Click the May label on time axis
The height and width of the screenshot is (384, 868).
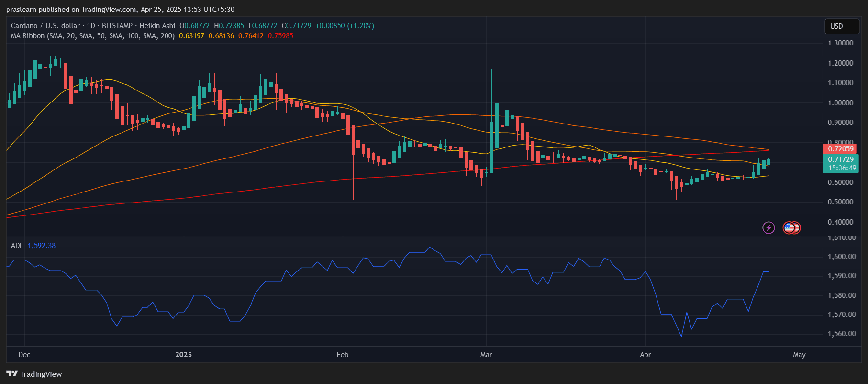[799, 355]
